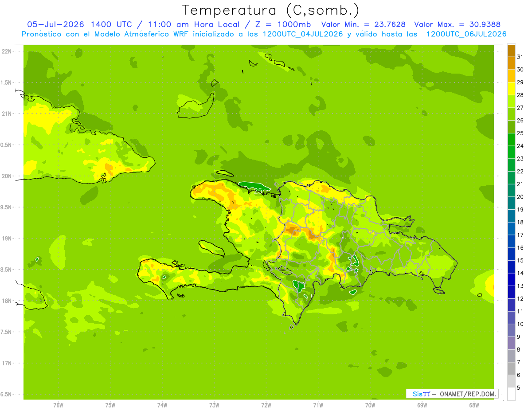
Task: Click the '69W' longitude axis label
Action: (422, 405)
